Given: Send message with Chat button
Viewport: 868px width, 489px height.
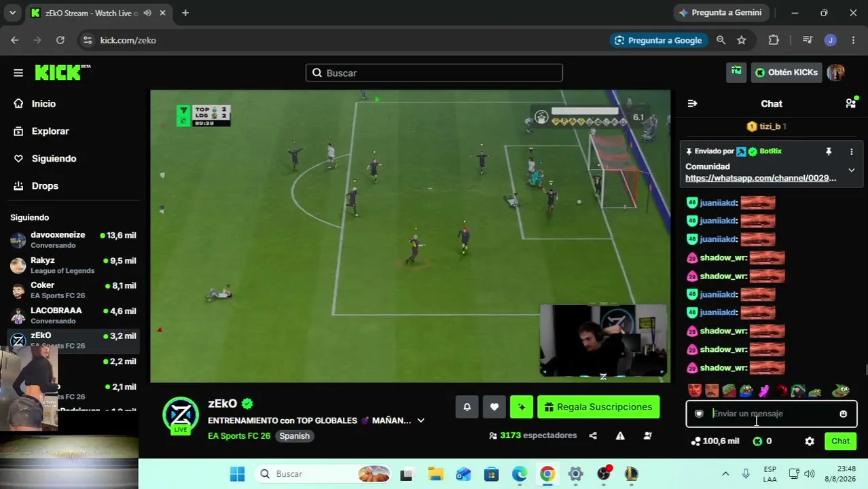Looking at the screenshot, I should click(x=840, y=441).
